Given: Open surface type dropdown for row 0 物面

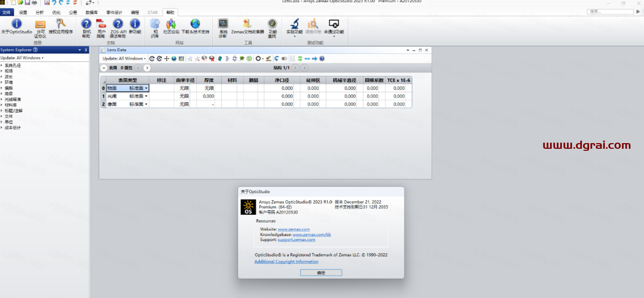Looking at the screenshot, I should tap(146, 88).
